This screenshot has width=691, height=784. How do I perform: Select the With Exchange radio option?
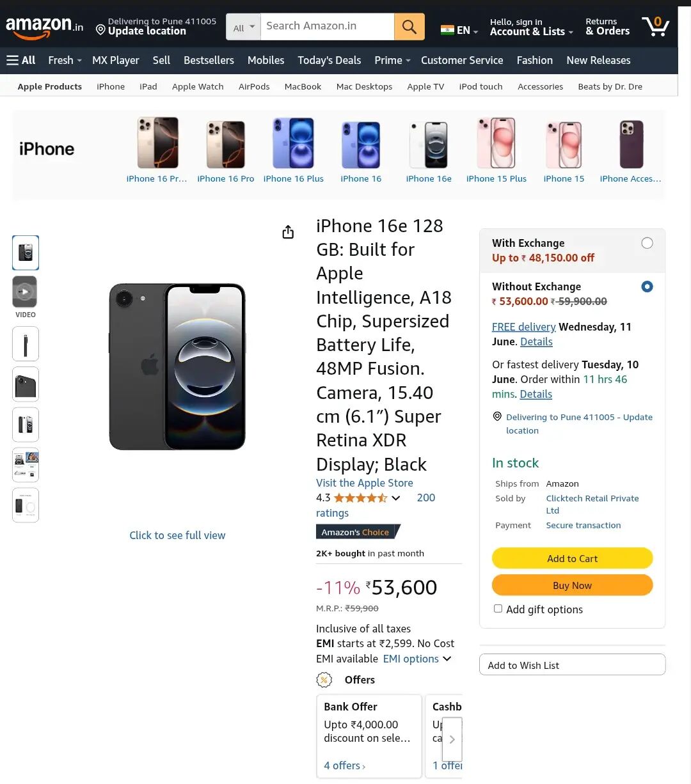(x=647, y=243)
